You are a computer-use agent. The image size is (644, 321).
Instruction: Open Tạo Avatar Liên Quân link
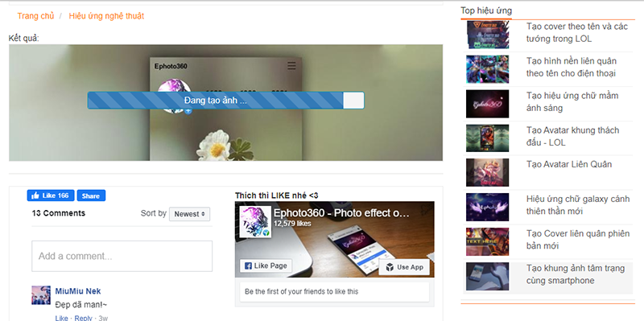click(569, 164)
